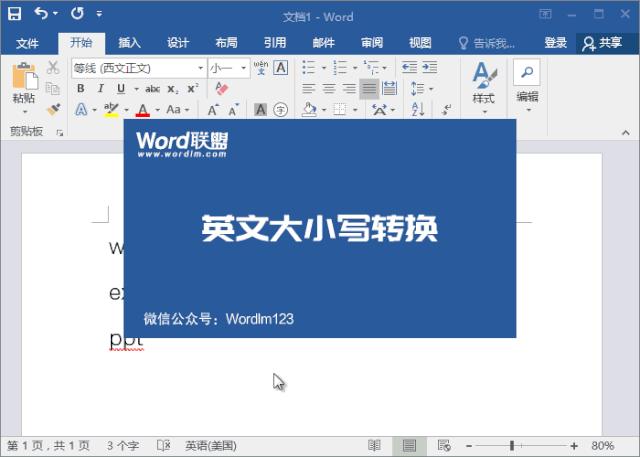Apply text effects with the outlined A
This screenshot has height=457, width=640.
pos(81,109)
